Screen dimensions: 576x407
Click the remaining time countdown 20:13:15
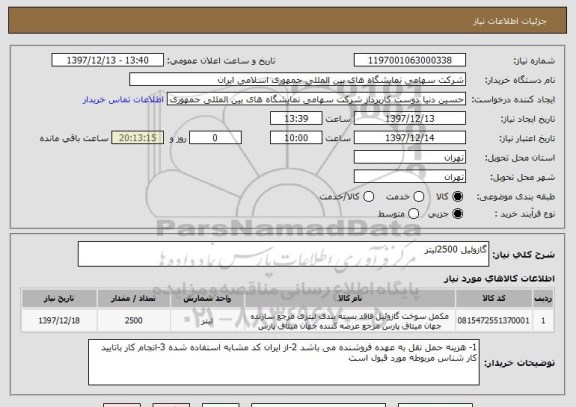pos(138,138)
